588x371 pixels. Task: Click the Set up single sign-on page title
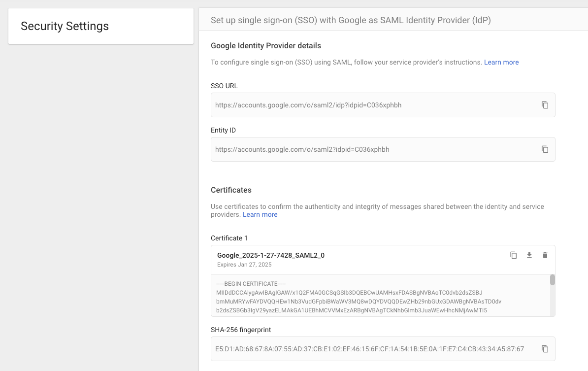351,20
